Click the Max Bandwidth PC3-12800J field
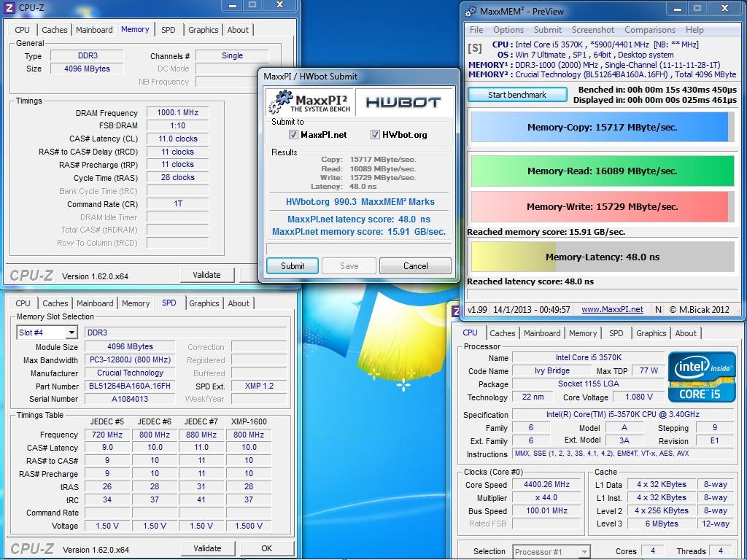The height and width of the screenshot is (560, 747). point(130,360)
